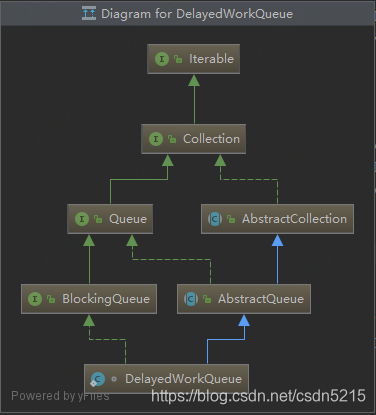The height and width of the screenshot is (415, 376).
Task: Click the interface icon on Iterable
Action: point(162,59)
